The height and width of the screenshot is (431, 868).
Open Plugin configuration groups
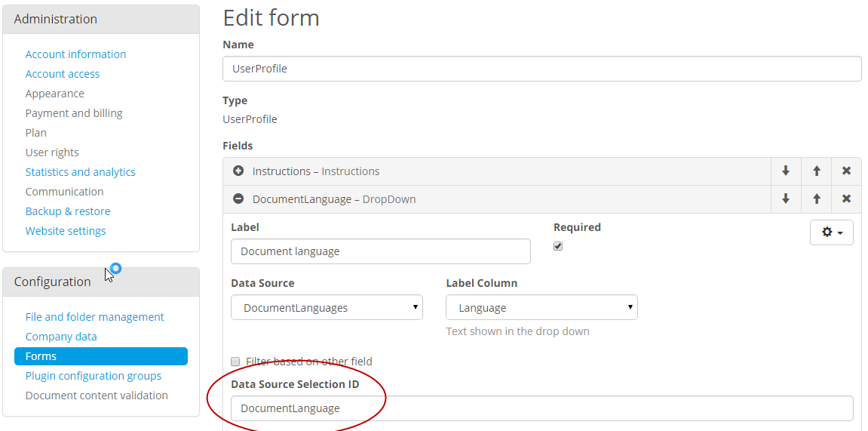(x=94, y=376)
